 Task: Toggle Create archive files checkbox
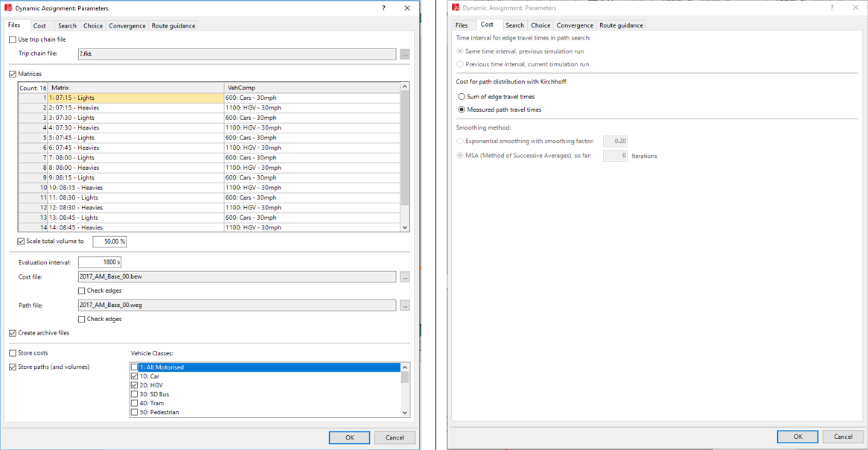coord(13,333)
